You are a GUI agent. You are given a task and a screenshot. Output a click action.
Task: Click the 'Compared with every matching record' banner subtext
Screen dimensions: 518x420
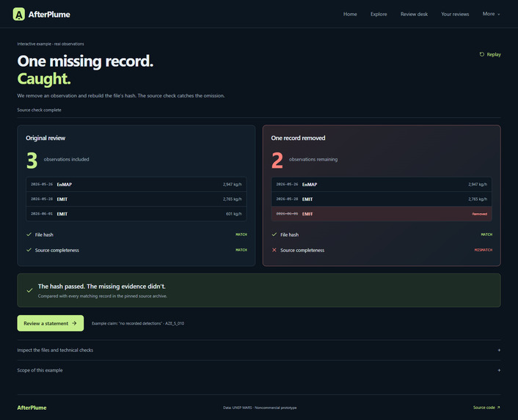(x=103, y=296)
